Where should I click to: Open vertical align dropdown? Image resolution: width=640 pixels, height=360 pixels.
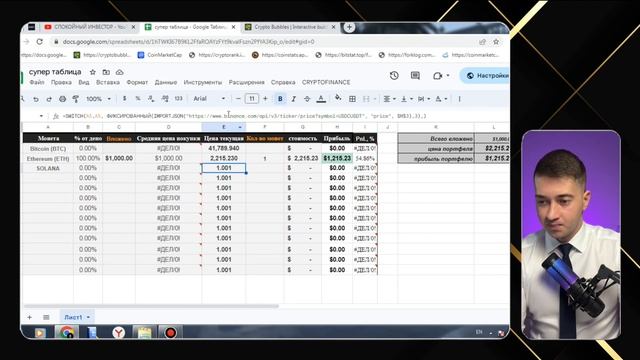pyautogui.click(x=406, y=98)
